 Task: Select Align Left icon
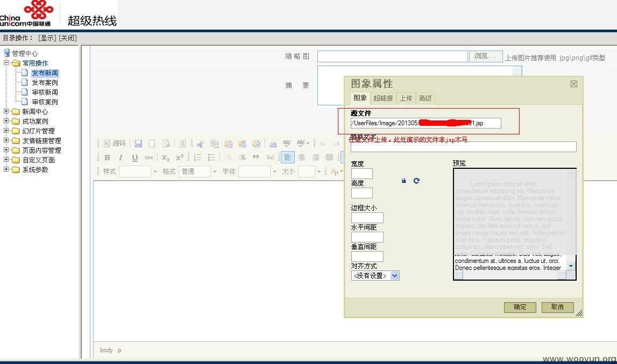pyautogui.click(x=288, y=158)
